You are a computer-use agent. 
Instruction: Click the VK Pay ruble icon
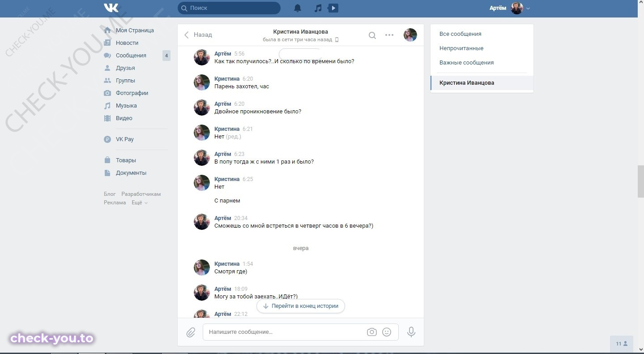pos(107,139)
